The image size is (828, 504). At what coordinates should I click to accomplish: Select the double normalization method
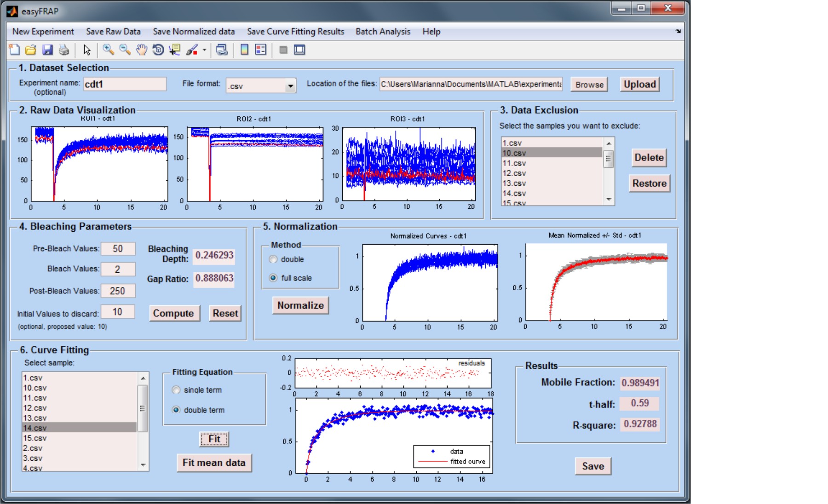(273, 259)
